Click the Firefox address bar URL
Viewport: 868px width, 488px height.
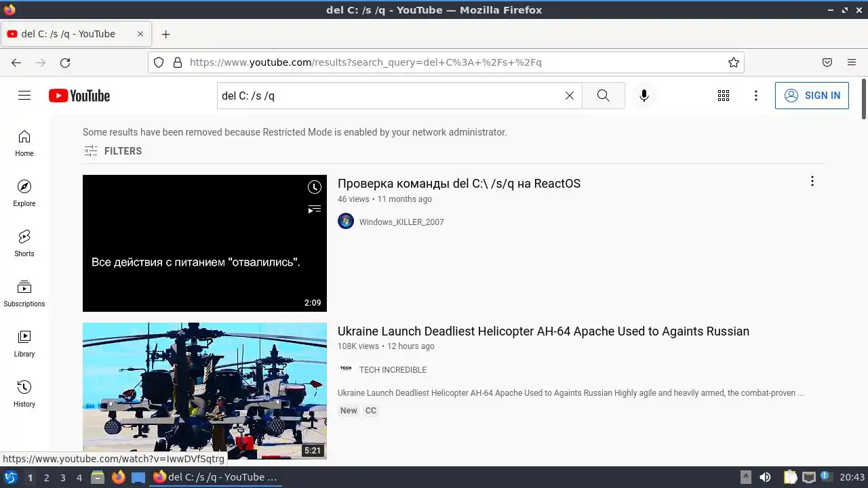coord(366,62)
